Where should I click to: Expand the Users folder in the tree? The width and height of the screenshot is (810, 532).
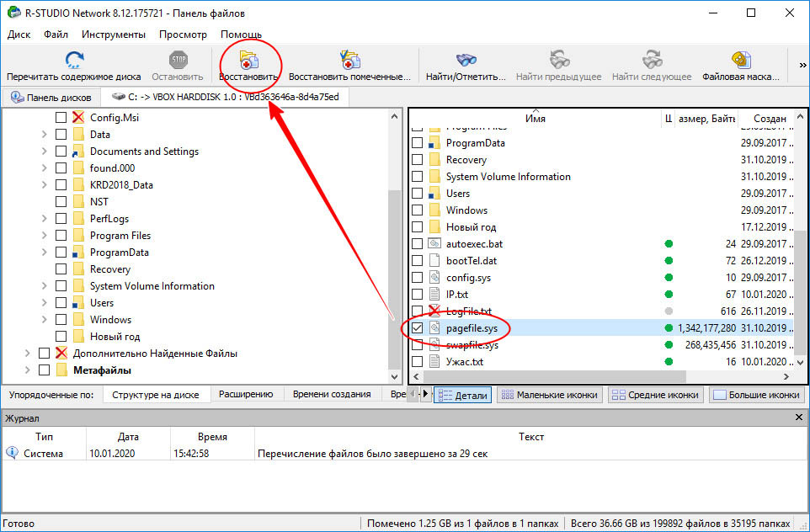tap(45, 303)
